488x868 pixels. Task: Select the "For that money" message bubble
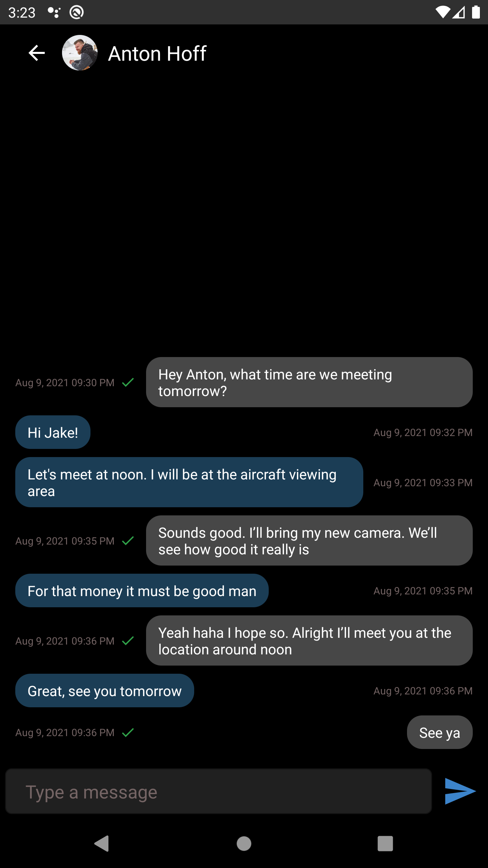pyautogui.click(x=142, y=591)
